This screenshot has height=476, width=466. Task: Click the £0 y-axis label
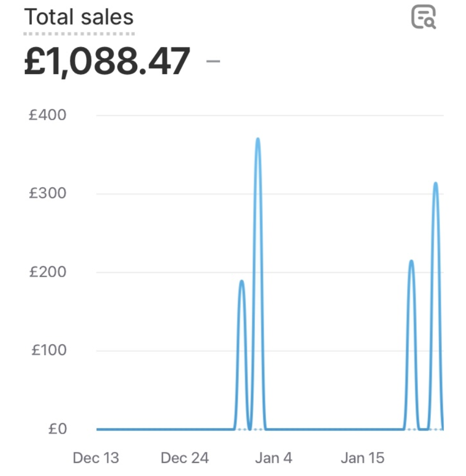tap(58, 428)
